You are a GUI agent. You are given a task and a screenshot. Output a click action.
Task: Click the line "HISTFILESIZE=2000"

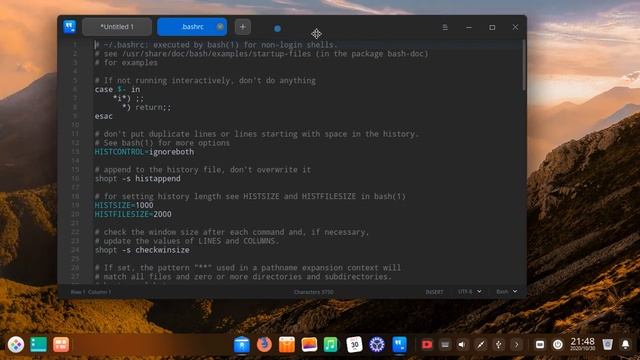pos(133,214)
